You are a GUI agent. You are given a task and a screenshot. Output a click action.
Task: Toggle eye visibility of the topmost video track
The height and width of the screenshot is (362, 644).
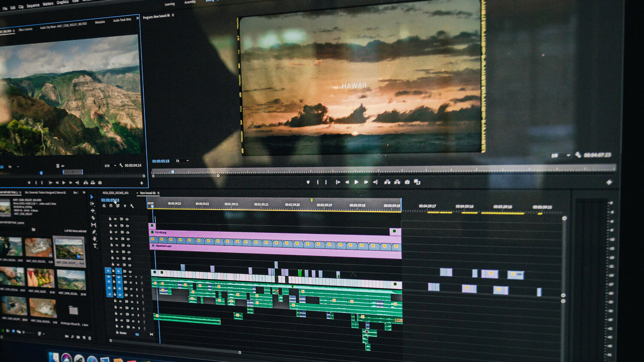(x=127, y=219)
